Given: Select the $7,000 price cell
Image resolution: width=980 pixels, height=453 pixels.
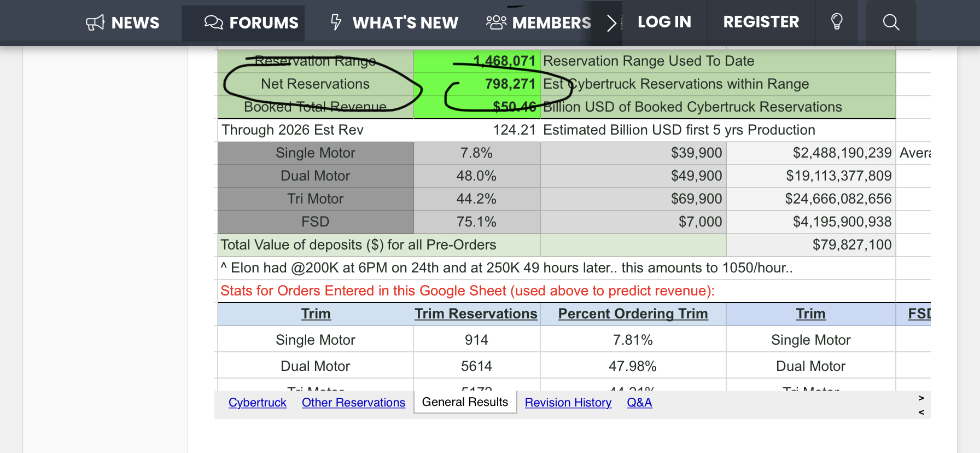Looking at the screenshot, I should pos(633,222).
